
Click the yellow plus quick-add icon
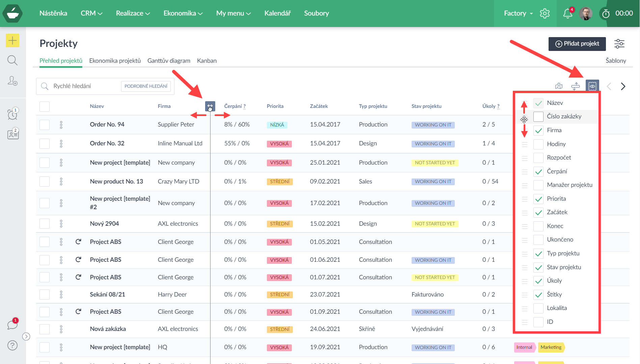(12, 41)
